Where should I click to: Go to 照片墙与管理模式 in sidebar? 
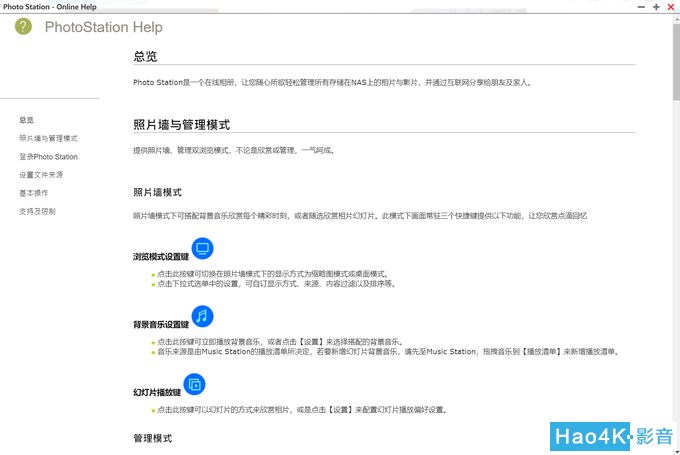[x=48, y=138]
